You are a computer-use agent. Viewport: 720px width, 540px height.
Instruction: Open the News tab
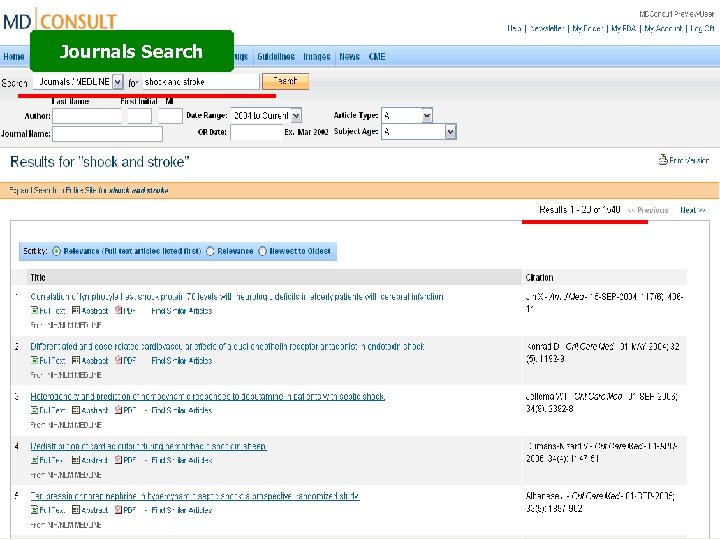click(x=349, y=57)
